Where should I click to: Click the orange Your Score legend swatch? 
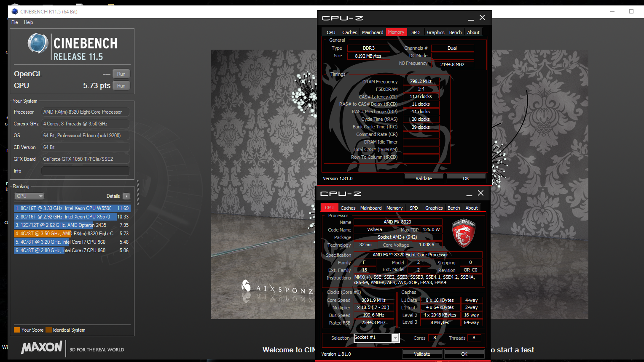(x=17, y=330)
